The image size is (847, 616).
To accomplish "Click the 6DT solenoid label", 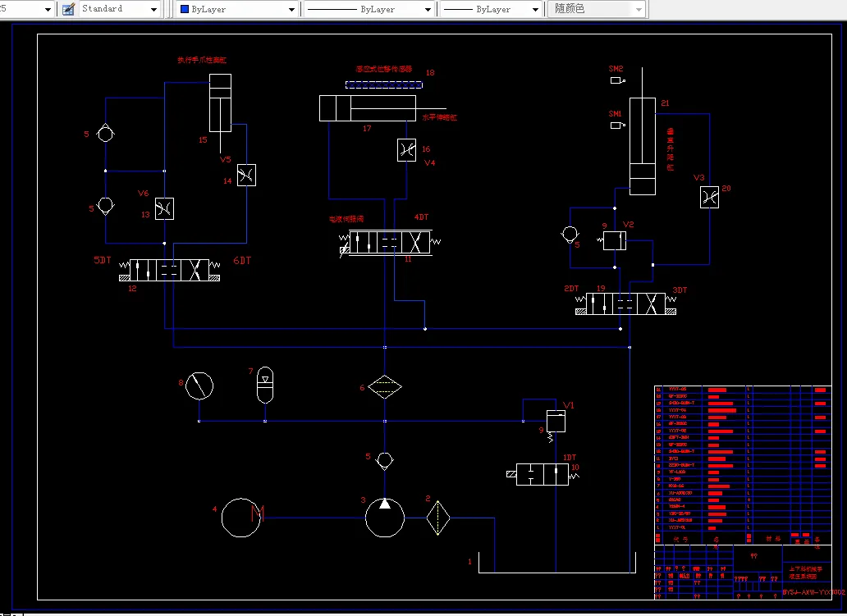I will tap(242, 260).
